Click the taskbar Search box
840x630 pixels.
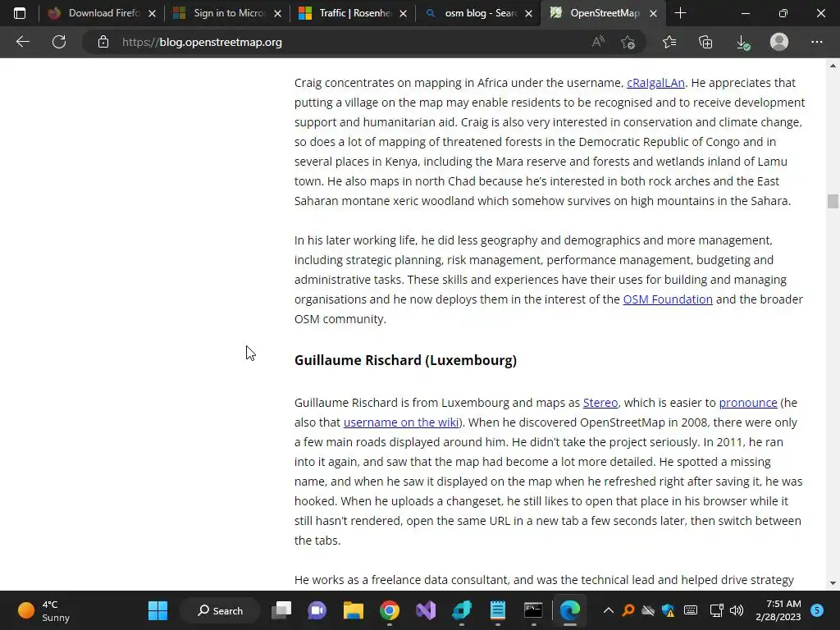[x=220, y=610]
